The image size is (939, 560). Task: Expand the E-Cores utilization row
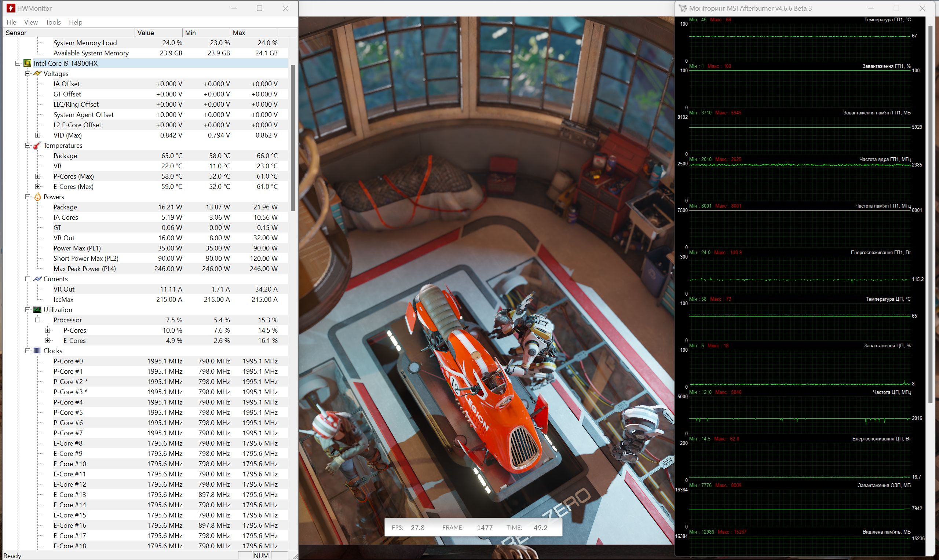[x=47, y=340]
